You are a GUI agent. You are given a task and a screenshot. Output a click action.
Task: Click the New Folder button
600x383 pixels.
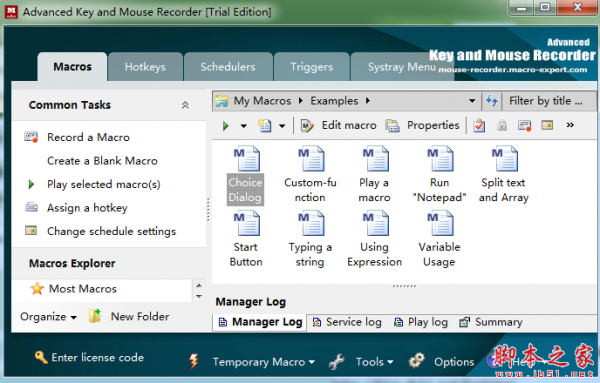coord(140,316)
